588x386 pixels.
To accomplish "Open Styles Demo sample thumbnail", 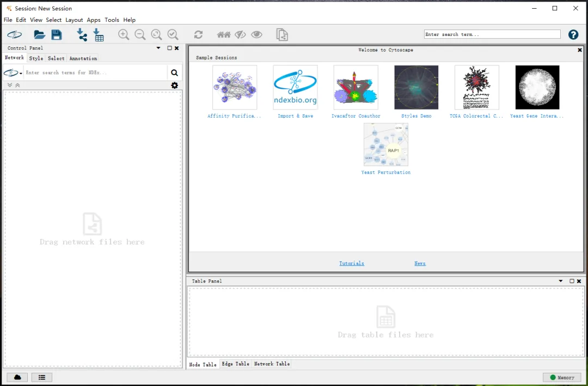I will click(416, 88).
